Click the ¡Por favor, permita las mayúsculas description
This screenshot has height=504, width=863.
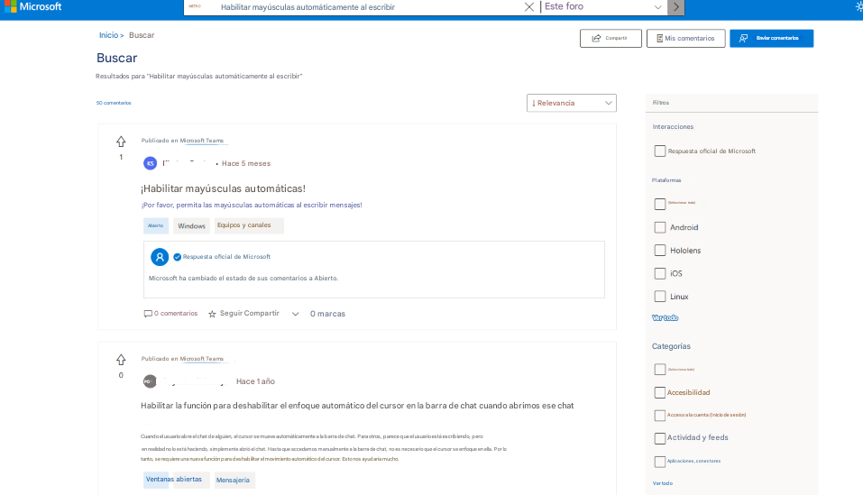[252, 206]
